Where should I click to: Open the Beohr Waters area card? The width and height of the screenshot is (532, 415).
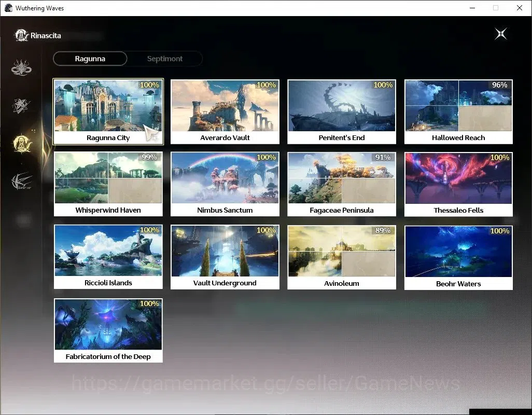[458, 257]
